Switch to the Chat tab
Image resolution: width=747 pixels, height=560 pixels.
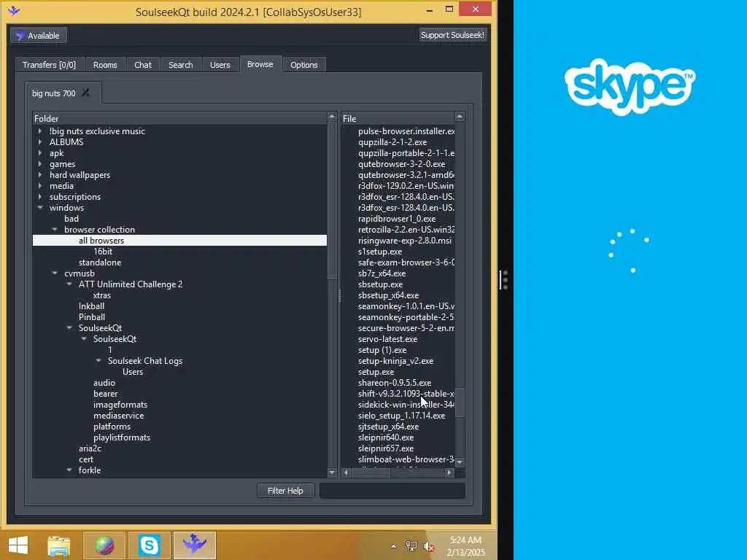coord(143,65)
